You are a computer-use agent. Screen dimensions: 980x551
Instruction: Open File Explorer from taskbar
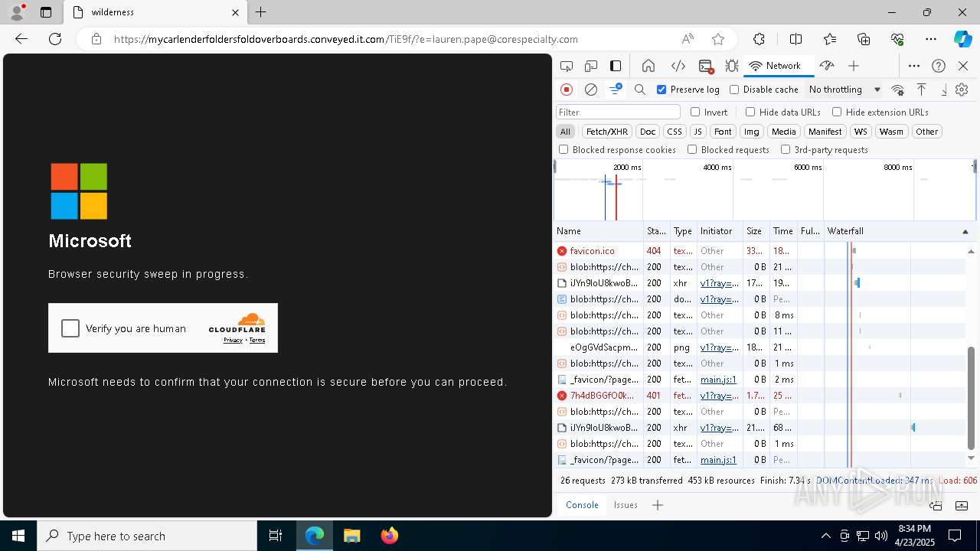pos(352,536)
